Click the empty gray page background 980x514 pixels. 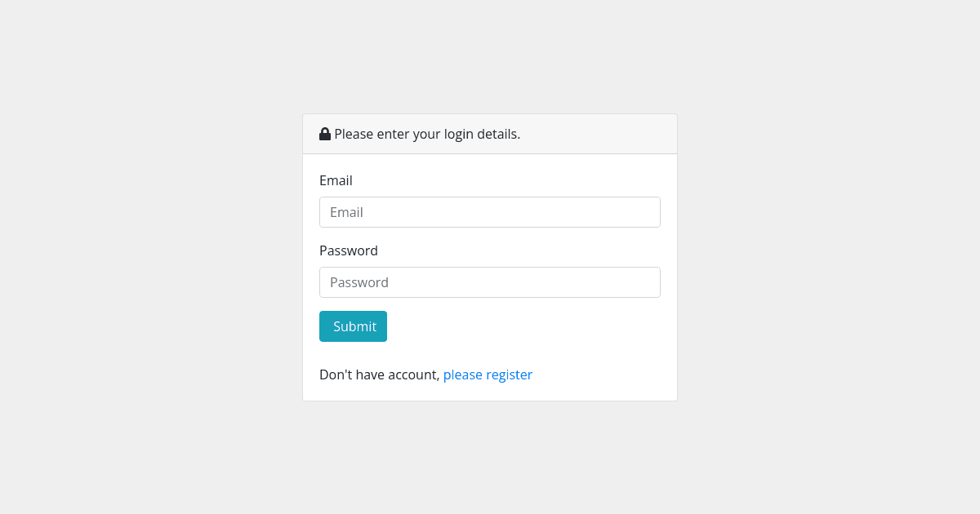coord(147,261)
